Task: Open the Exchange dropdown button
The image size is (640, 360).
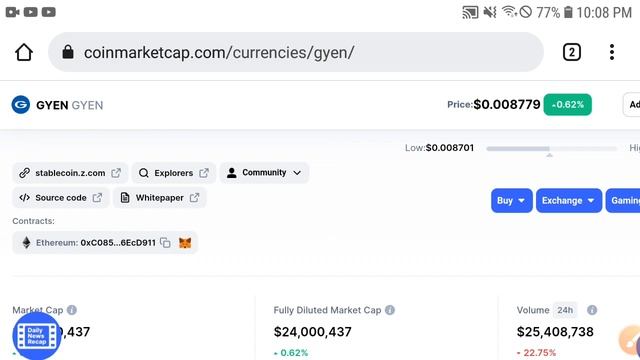Action: 569,200
